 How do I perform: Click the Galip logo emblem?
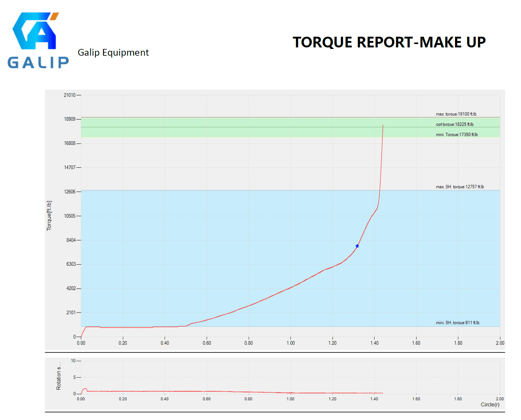pyautogui.click(x=35, y=31)
